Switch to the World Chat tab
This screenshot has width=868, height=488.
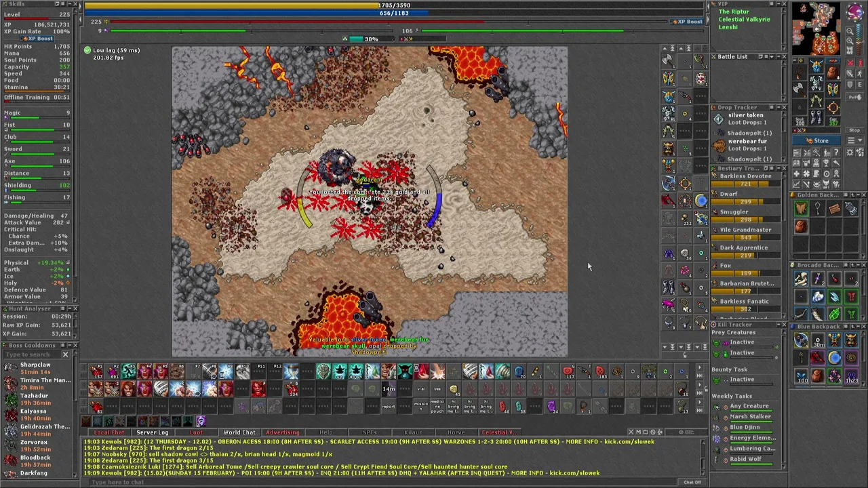coord(239,432)
